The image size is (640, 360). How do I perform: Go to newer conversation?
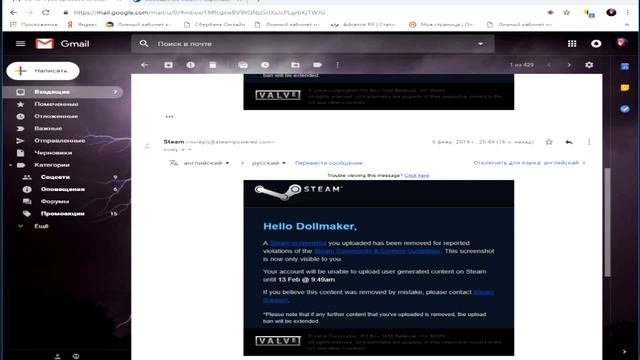549,65
